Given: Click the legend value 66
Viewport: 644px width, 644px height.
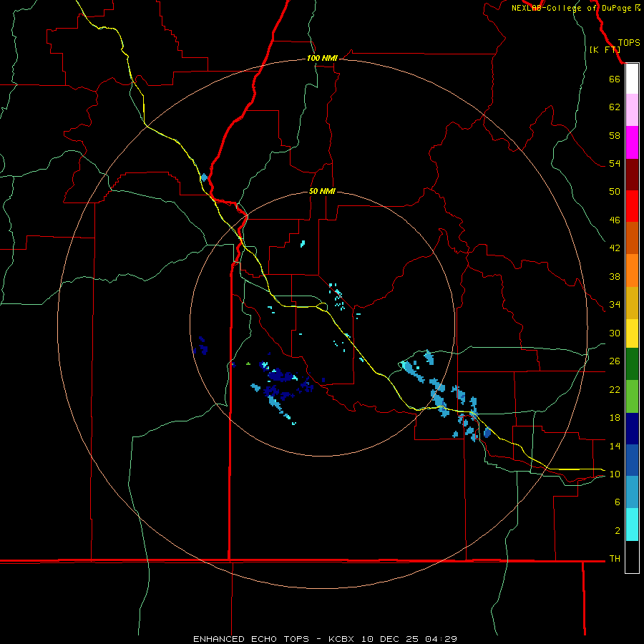Looking at the screenshot, I should pyautogui.click(x=615, y=79).
